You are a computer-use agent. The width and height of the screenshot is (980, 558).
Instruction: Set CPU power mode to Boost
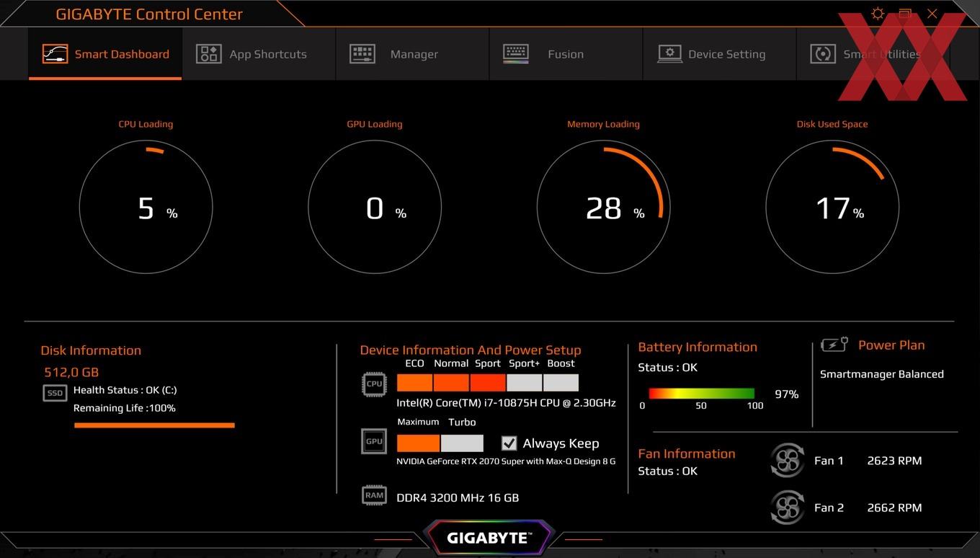[561, 382]
